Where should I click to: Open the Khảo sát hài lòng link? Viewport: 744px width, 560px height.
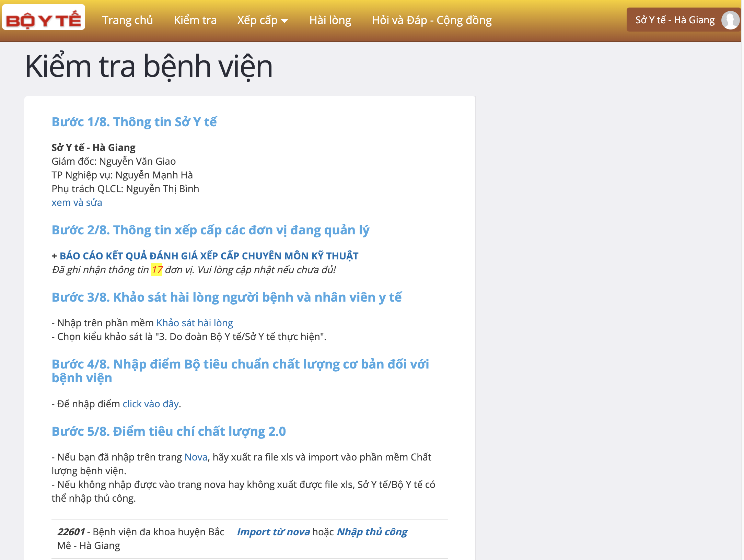[x=195, y=323]
